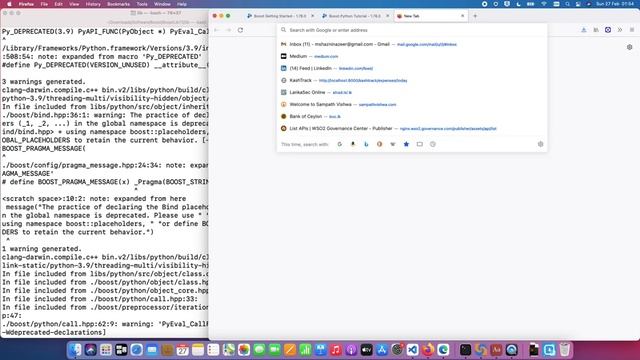Click the back navigation arrow
Screen dimensions: 640x360
[x=217, y=30]
